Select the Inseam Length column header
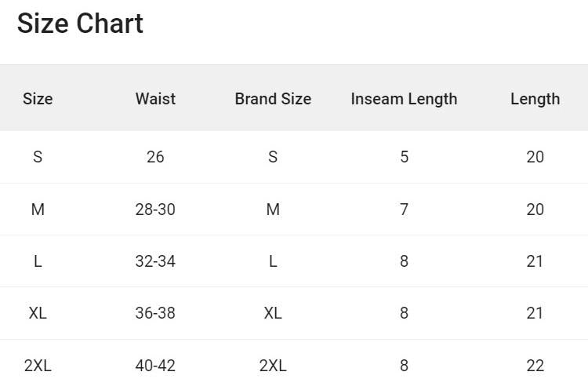The image size is (588, 379). pos(404,99)
